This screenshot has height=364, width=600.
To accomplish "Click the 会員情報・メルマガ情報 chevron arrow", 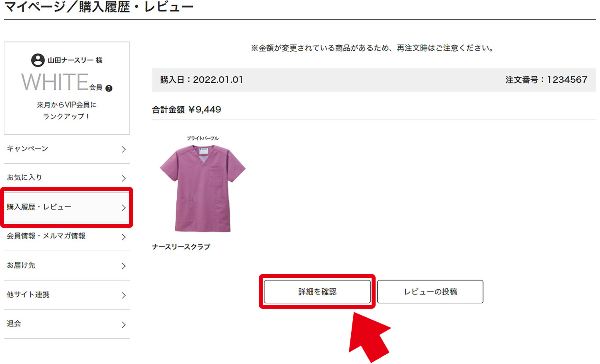I will 124,237.
